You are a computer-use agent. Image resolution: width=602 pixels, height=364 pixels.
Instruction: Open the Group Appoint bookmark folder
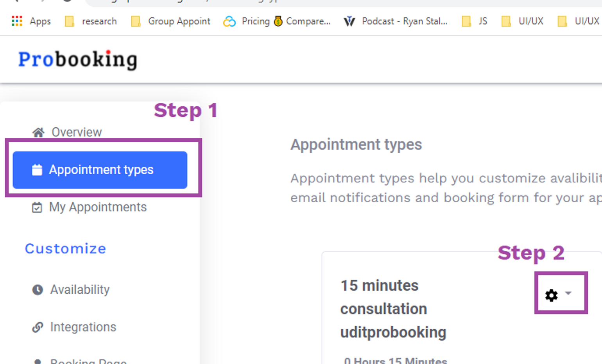(x=171, y=21)
